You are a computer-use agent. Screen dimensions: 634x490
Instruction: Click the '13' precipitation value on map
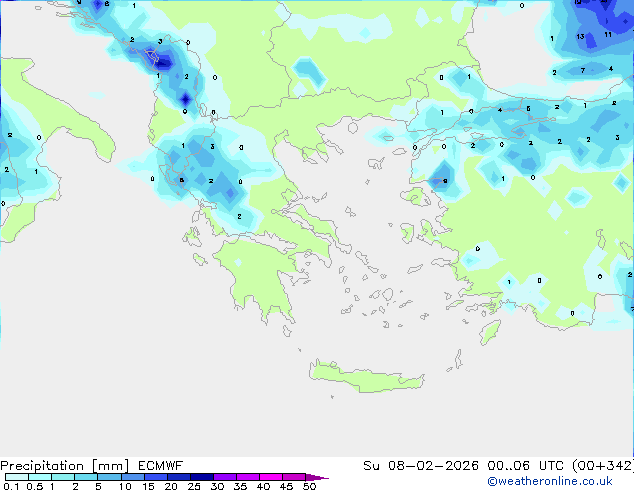(x=580, y=36)
